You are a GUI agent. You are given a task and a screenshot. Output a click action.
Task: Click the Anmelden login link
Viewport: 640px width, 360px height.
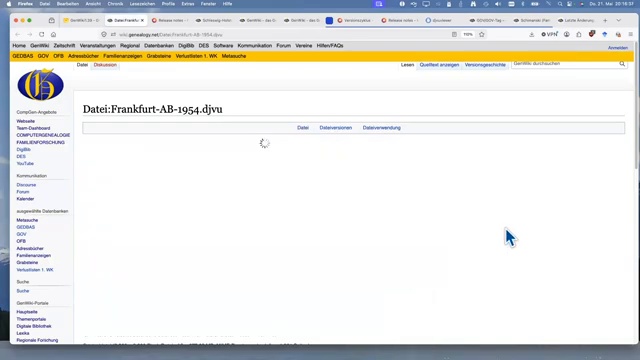point(618,48)
